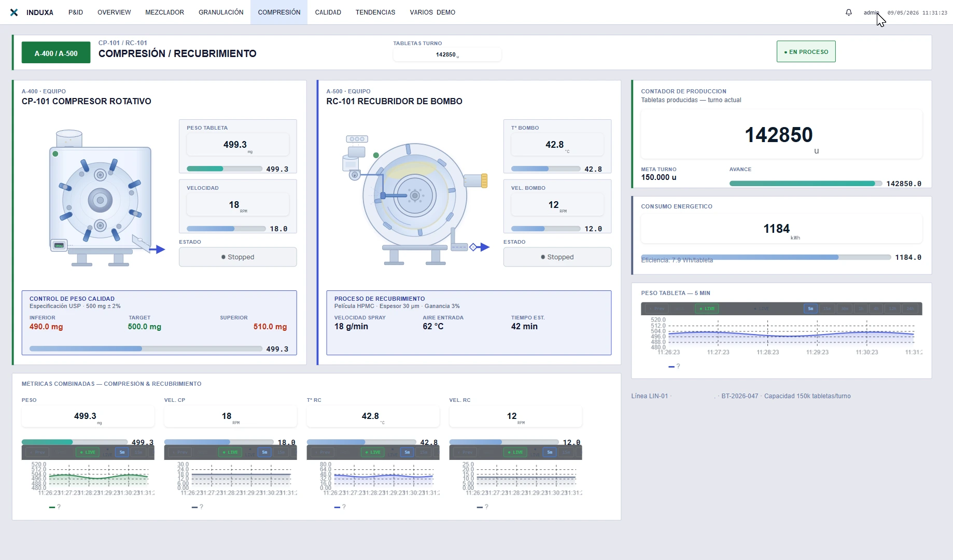The height and width of the screenshot is (560, 953).
Task: Click the green status lamp on CP-101
Action: tap(55, 153)
